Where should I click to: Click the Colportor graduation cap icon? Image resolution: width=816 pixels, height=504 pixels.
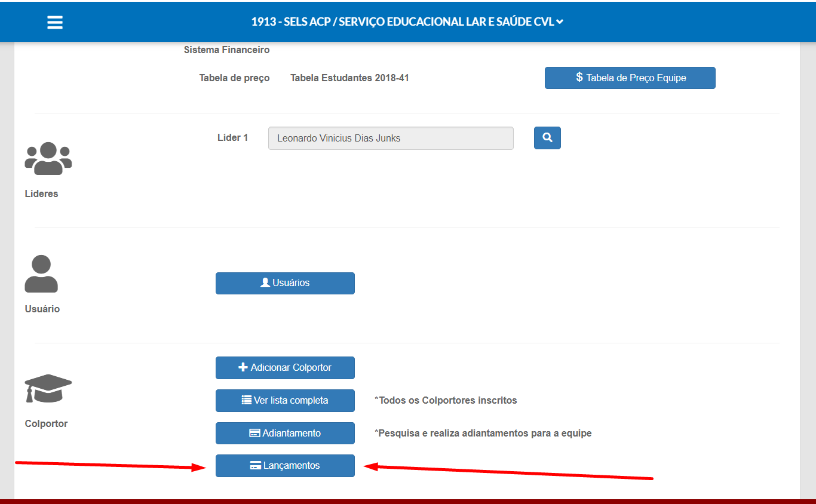(48, 388)
